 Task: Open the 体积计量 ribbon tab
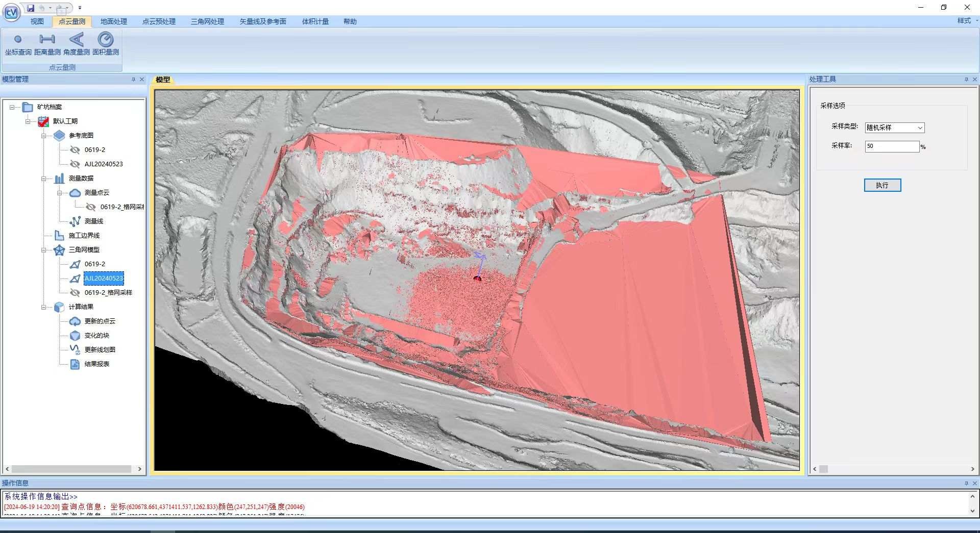(x=315, y=21)
